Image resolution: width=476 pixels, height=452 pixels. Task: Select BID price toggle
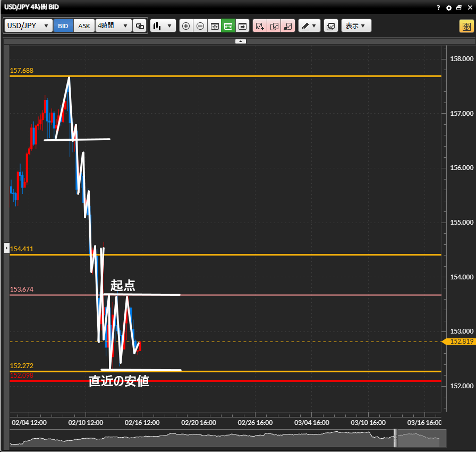63,26
